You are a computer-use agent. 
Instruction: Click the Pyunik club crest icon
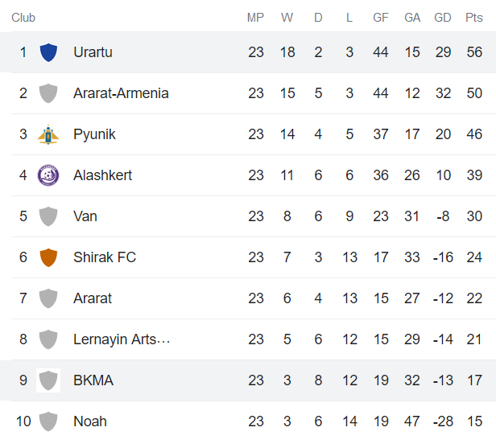48,134
